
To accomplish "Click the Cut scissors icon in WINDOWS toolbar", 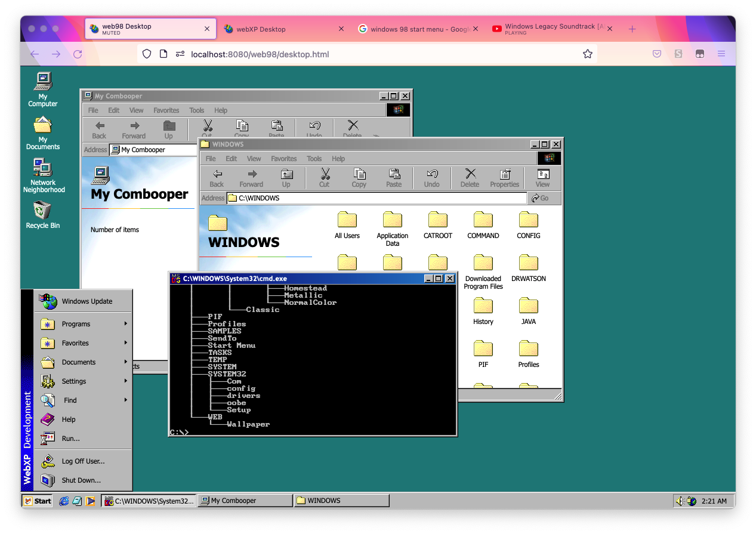I will pyautogui.click(x=325, y=177).
